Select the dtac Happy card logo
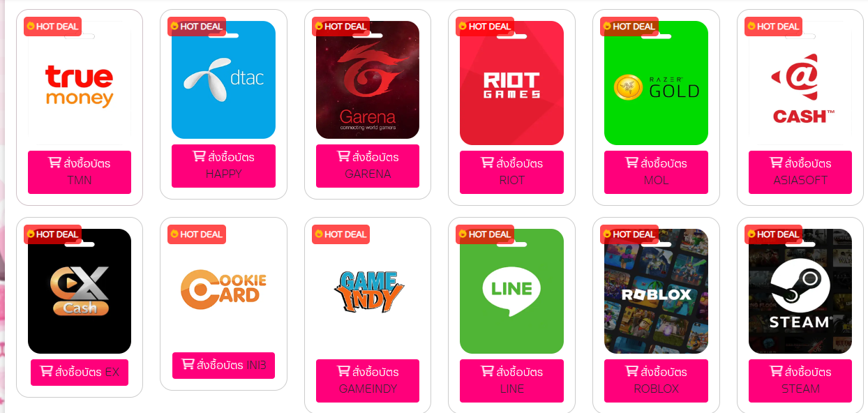 click(223, 80)
